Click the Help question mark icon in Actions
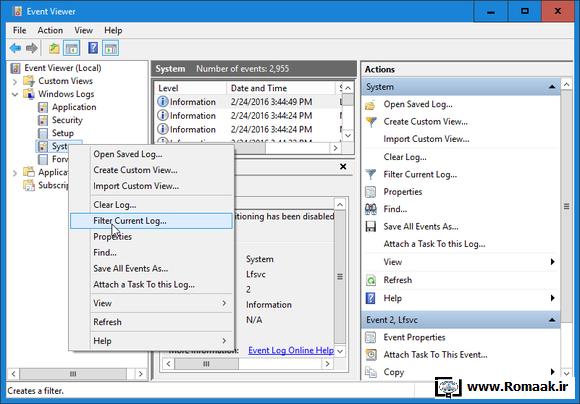This screenshot has height=404, width=580. 370,298
